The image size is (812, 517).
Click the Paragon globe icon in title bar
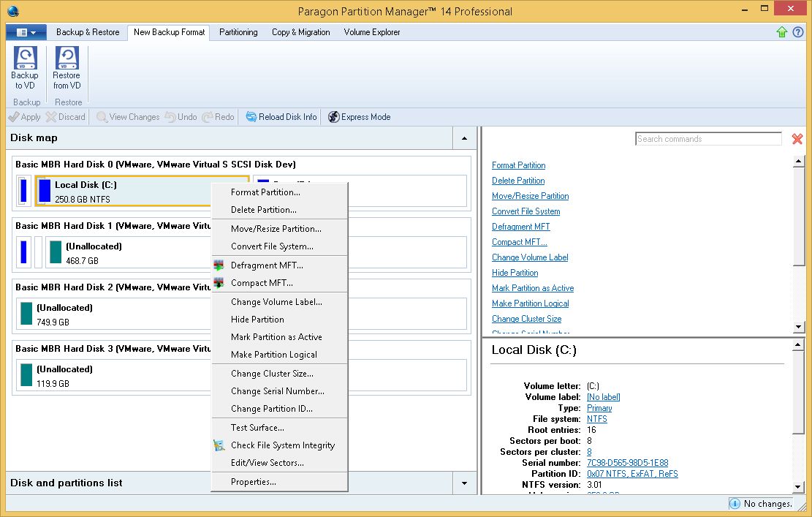(13, 11)
